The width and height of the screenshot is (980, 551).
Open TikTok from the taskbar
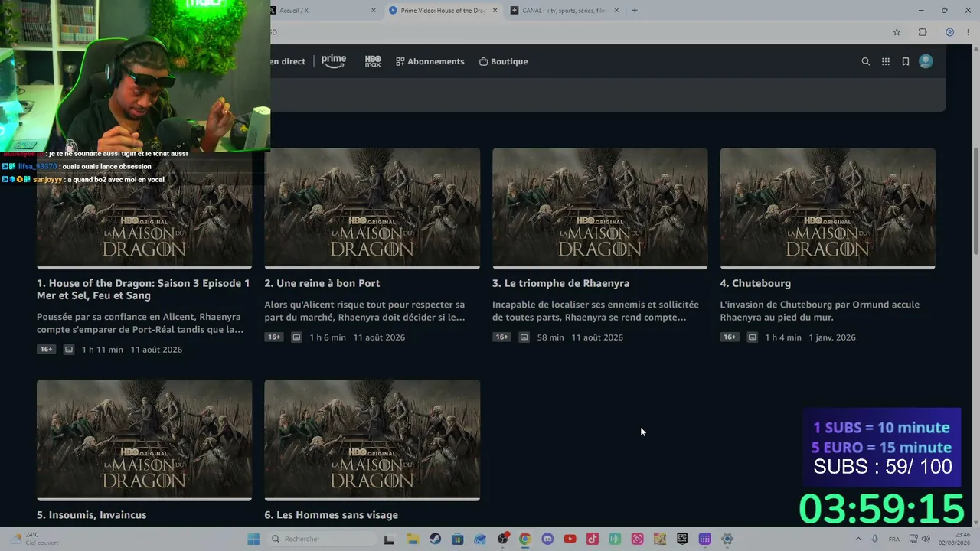click(x=592, y=539)
